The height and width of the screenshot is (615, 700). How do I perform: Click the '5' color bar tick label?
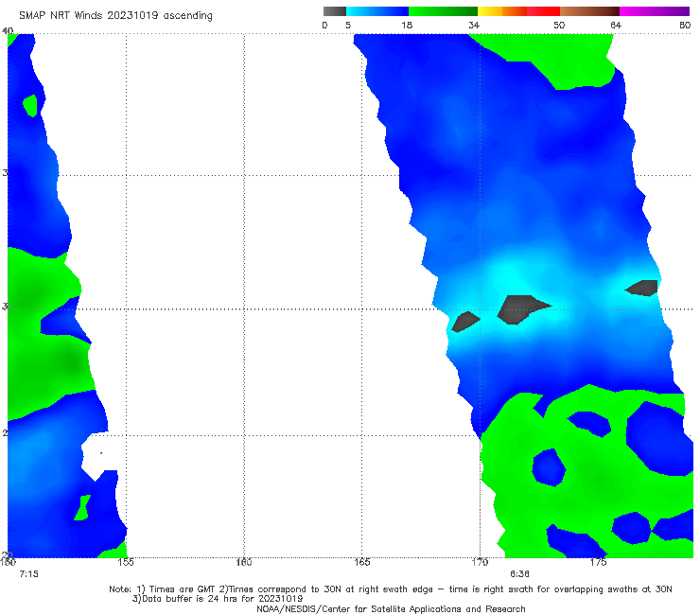[348, 26]
